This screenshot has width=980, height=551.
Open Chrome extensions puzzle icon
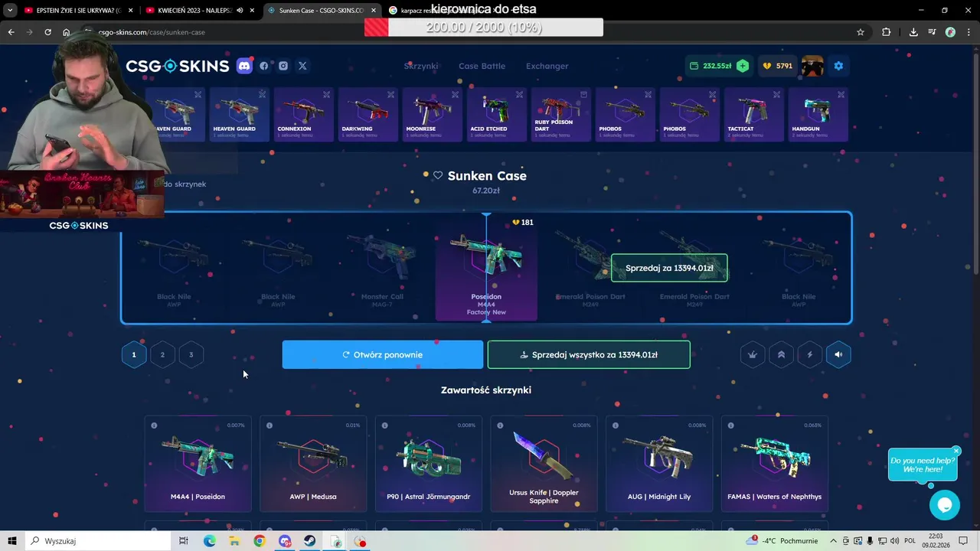point(887,32)
